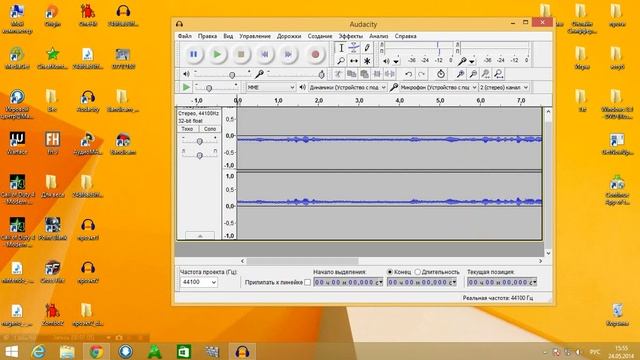Open the 'Вид' menu
Image resolution: width=640 pixels, height=360 pixels.
point(228,36)
